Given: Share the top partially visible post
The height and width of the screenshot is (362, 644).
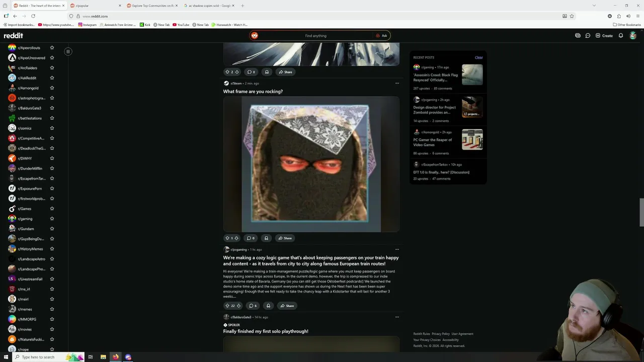Looking at the screenshot, I should click(x=286, y=72).
